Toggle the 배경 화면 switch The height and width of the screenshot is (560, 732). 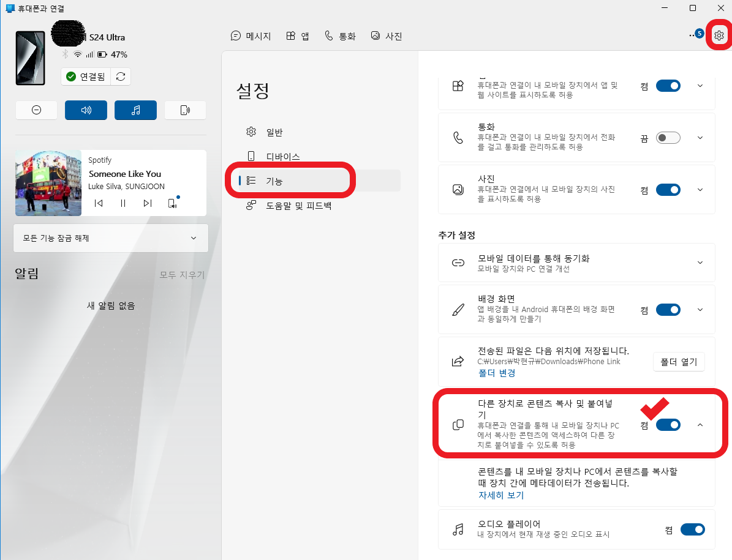668,310
